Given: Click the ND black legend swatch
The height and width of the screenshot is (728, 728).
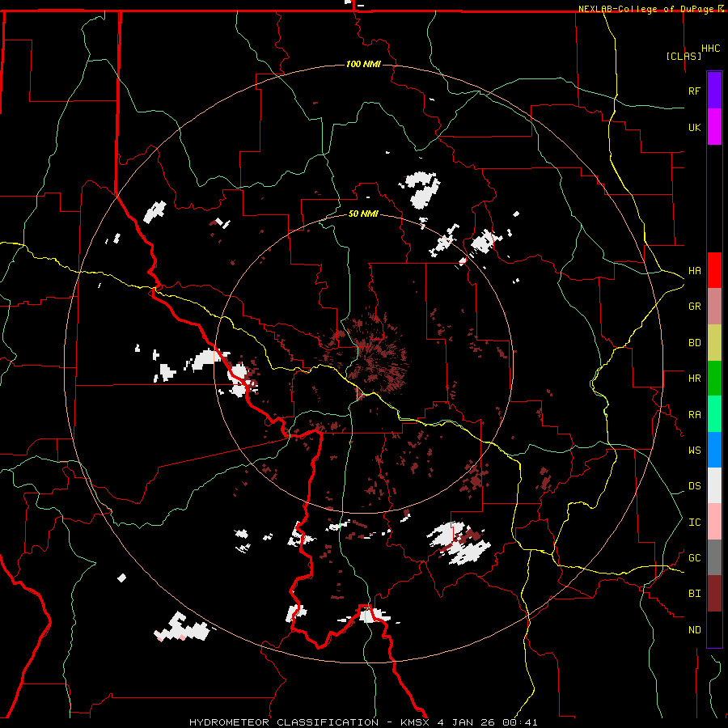Looking at the screenshot, I should pyautogui.click(x=714, y=629).
